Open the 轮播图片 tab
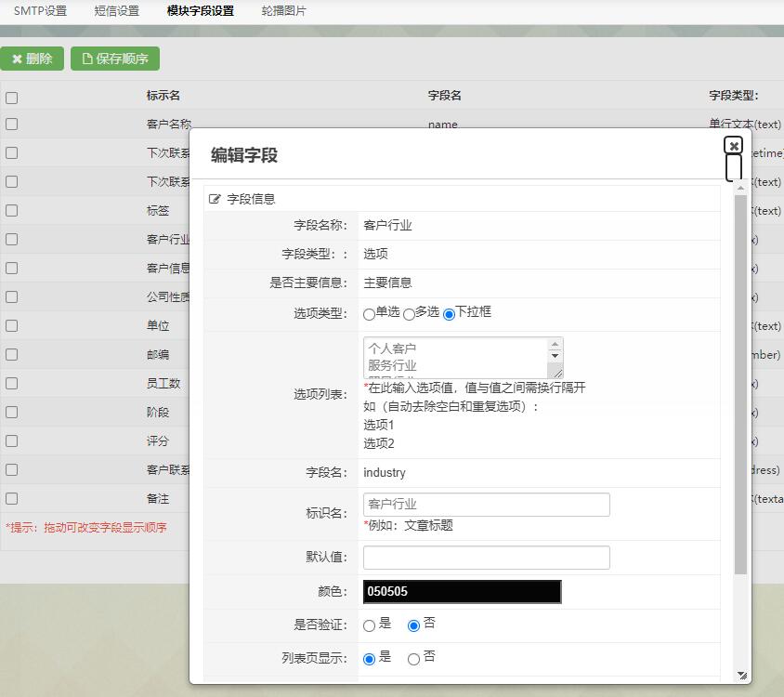 (x=283, y=11)
